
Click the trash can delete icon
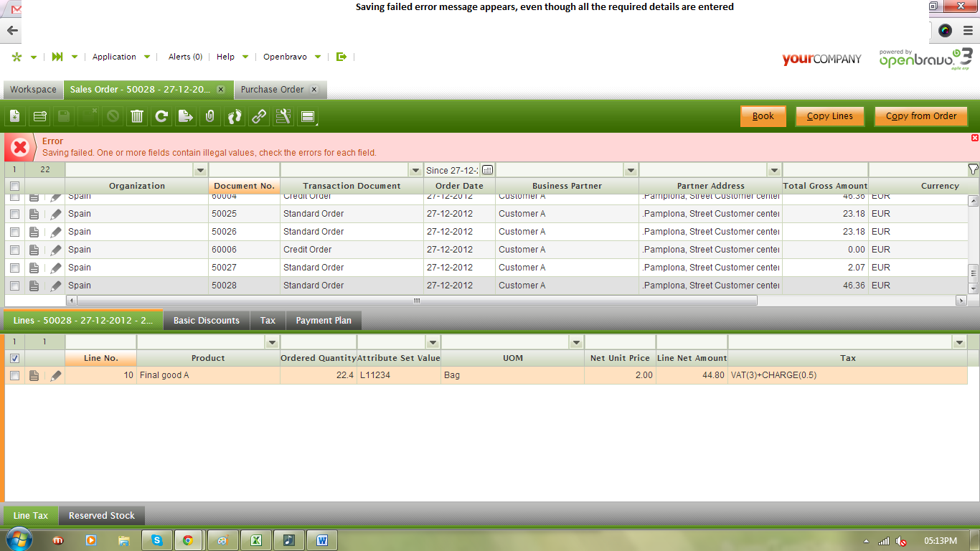point(137,116)
